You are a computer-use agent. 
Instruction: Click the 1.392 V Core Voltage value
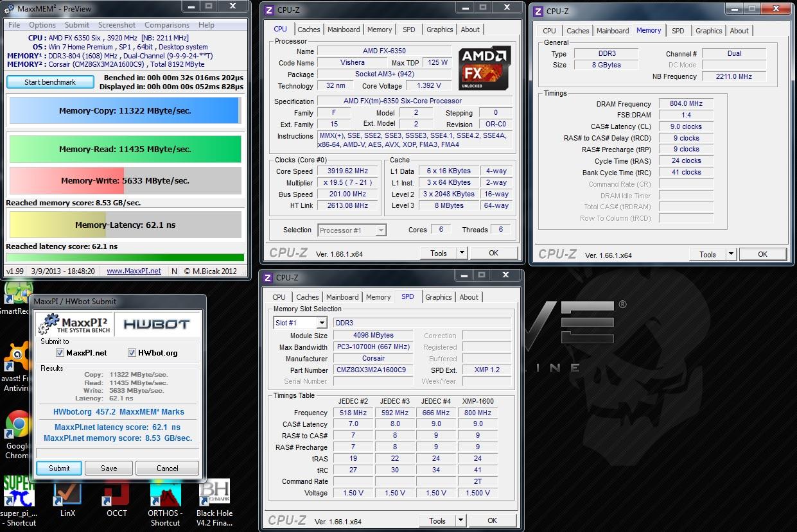(429, 86)
